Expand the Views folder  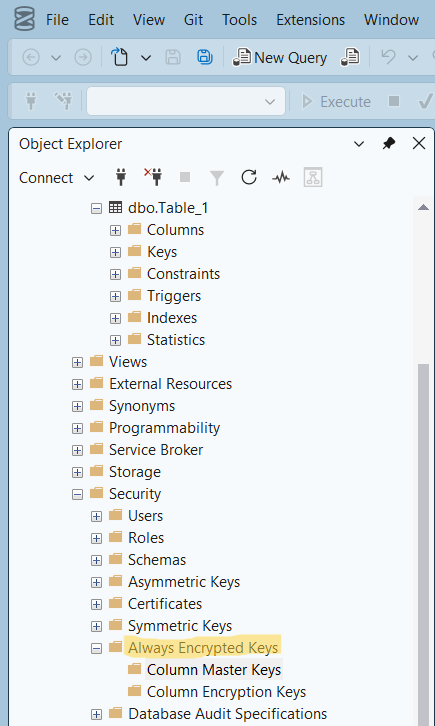click(x=77, y=363)
